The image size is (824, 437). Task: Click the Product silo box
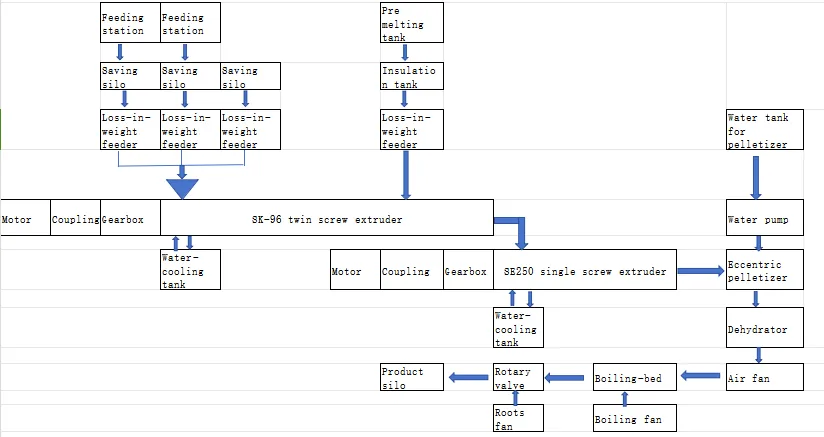[412, 377]
